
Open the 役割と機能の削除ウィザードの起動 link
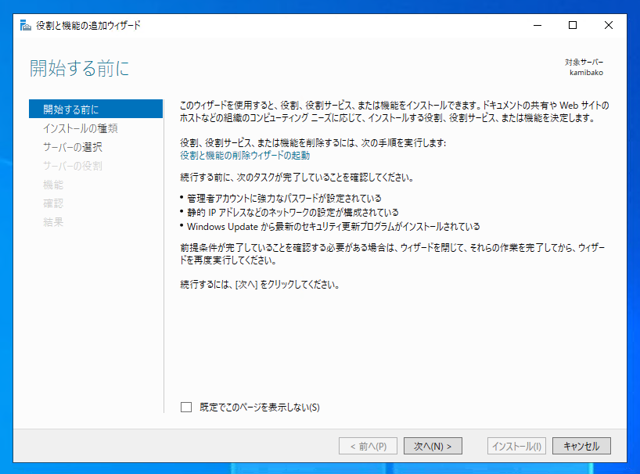(x=245, y=156)
